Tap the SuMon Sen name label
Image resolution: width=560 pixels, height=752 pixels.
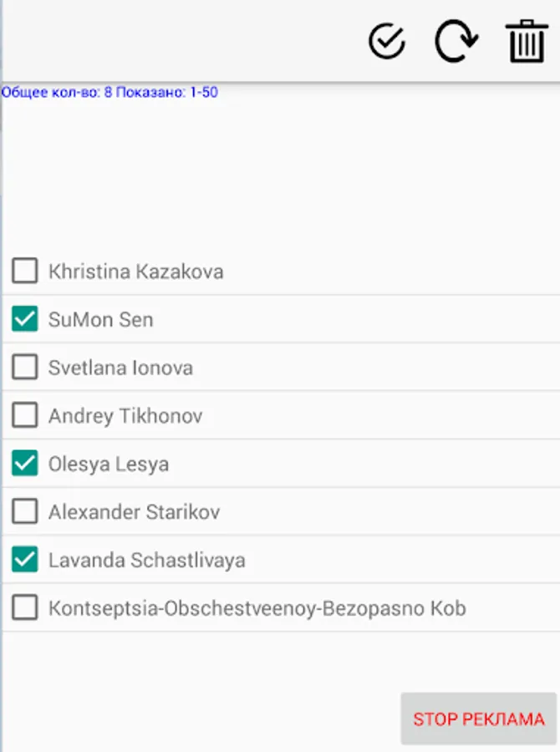(101, 320)
